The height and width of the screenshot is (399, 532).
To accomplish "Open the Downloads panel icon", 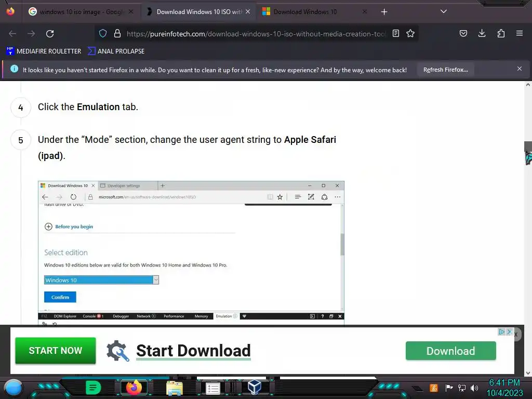I will (482, 33).
